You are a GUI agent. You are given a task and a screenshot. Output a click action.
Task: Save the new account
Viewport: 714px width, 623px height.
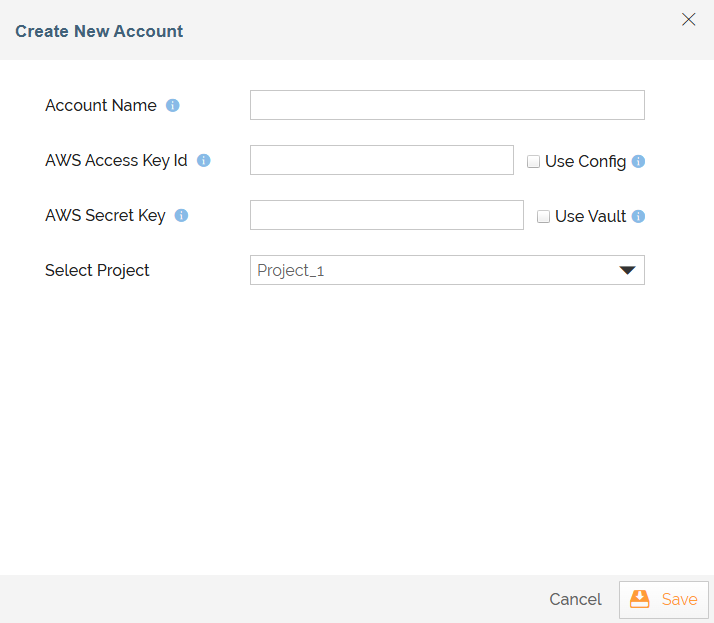click(x=663, y=599)
